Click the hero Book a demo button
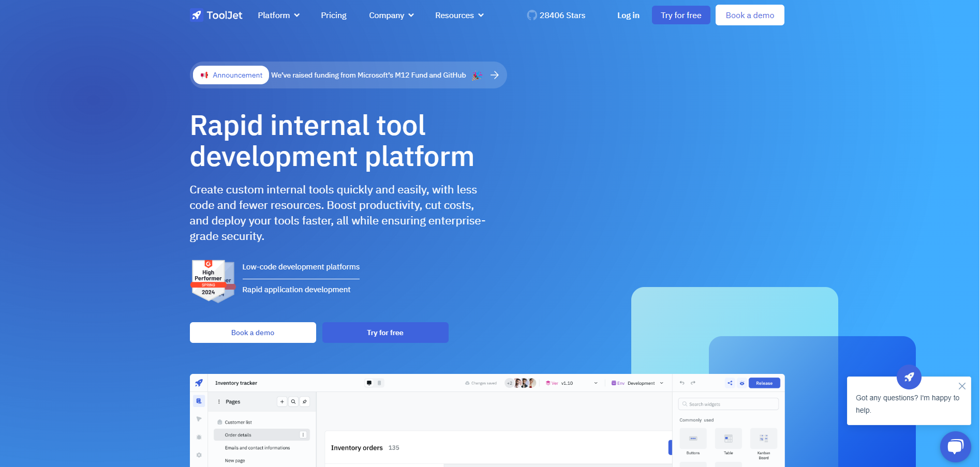980x467 pixels. pos(253,333)
